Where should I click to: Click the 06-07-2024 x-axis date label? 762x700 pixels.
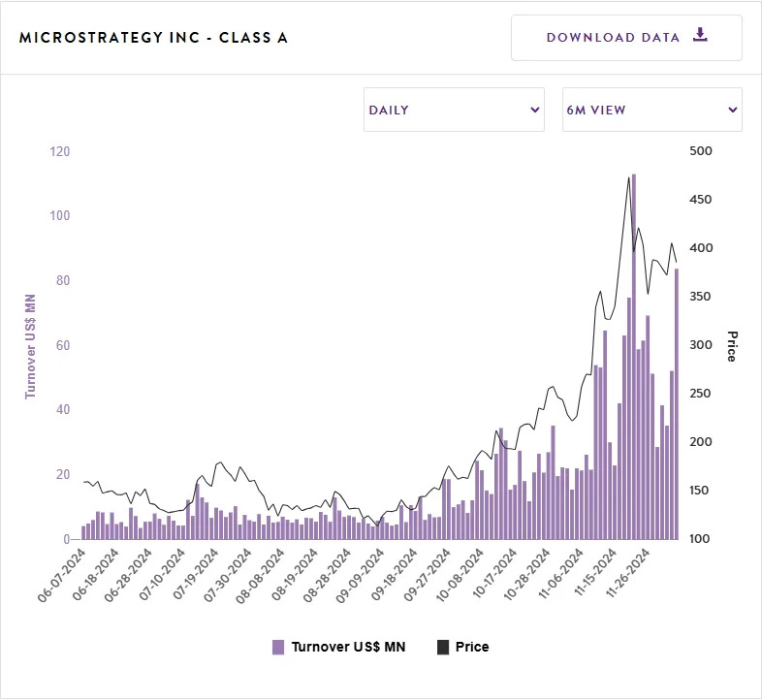pyautogui.click(x=62, y=575)
